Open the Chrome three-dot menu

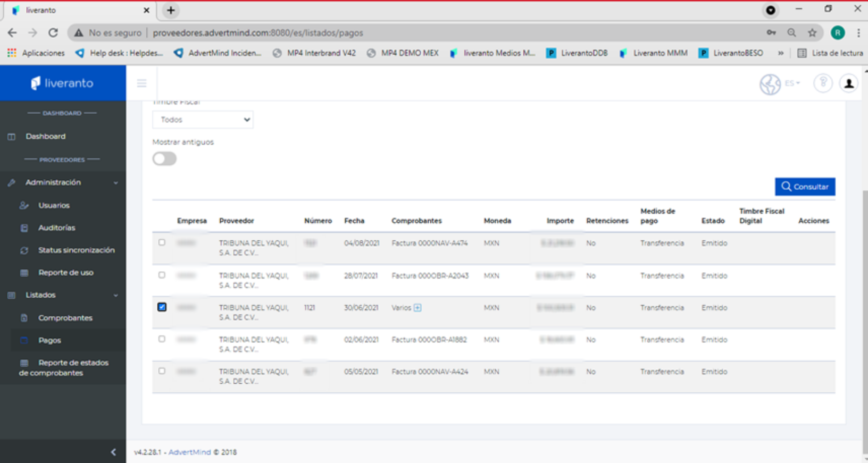[x=858, y=32]
